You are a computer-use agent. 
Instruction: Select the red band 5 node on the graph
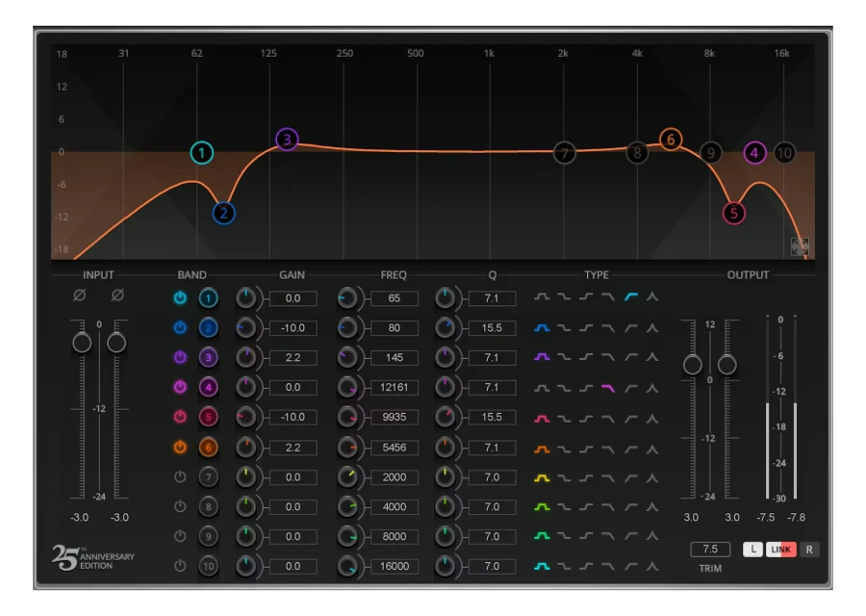[x=733, y=213]
